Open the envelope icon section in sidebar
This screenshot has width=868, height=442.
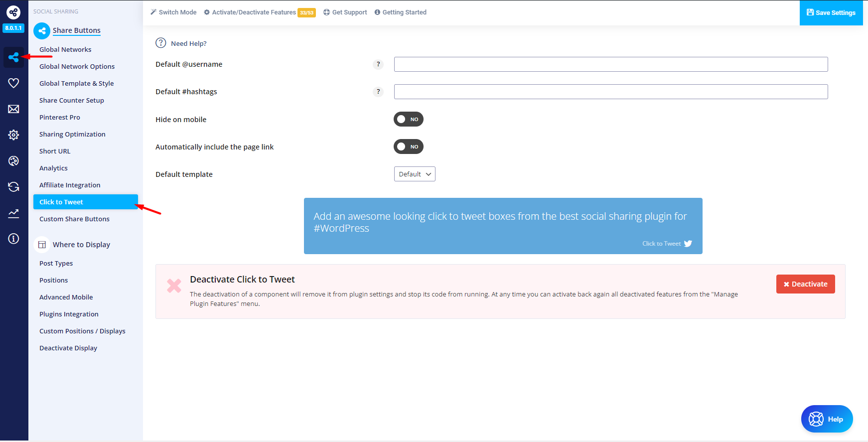click(x=13, y=109)
